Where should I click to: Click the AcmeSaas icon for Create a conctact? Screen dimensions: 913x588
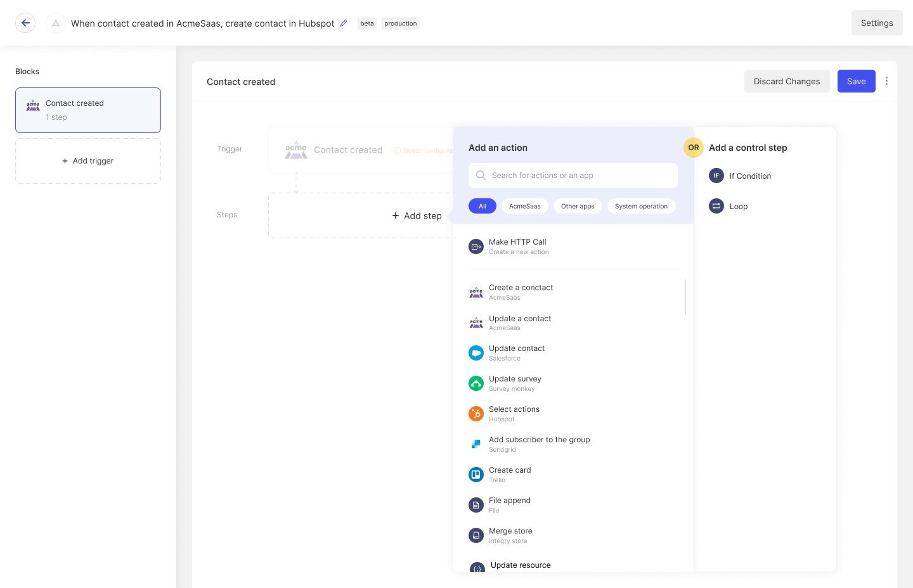(x=476, y=292)
